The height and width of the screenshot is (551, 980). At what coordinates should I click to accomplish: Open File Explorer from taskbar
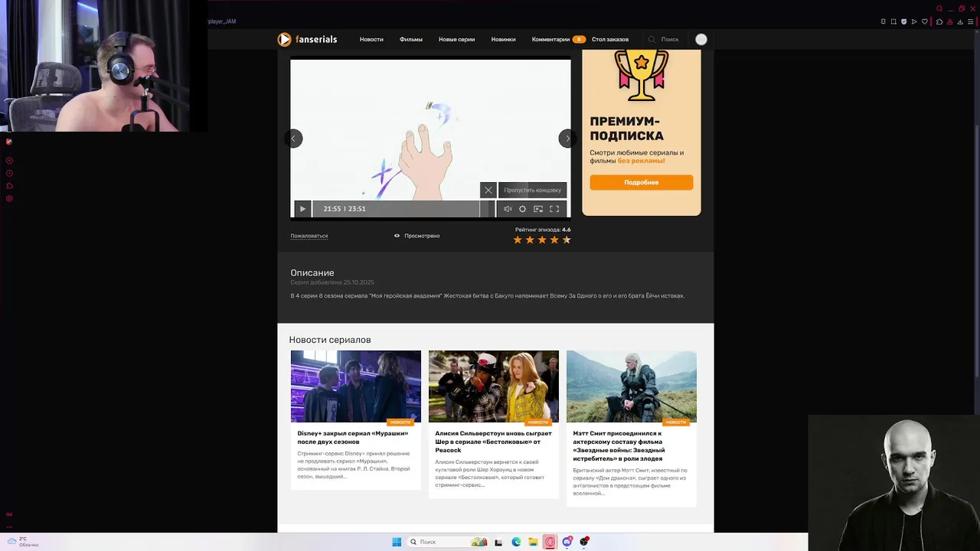pyautogui.click(x=533, y=542)
